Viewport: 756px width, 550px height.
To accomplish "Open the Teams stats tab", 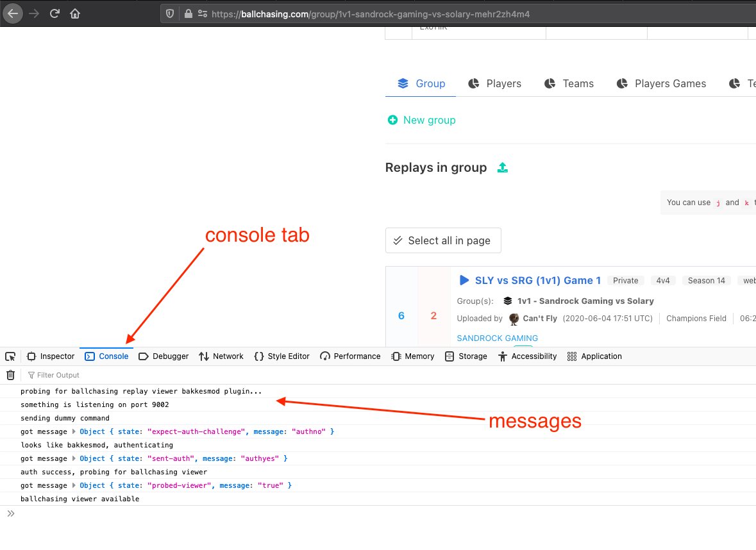I will (x=569, y=84).
